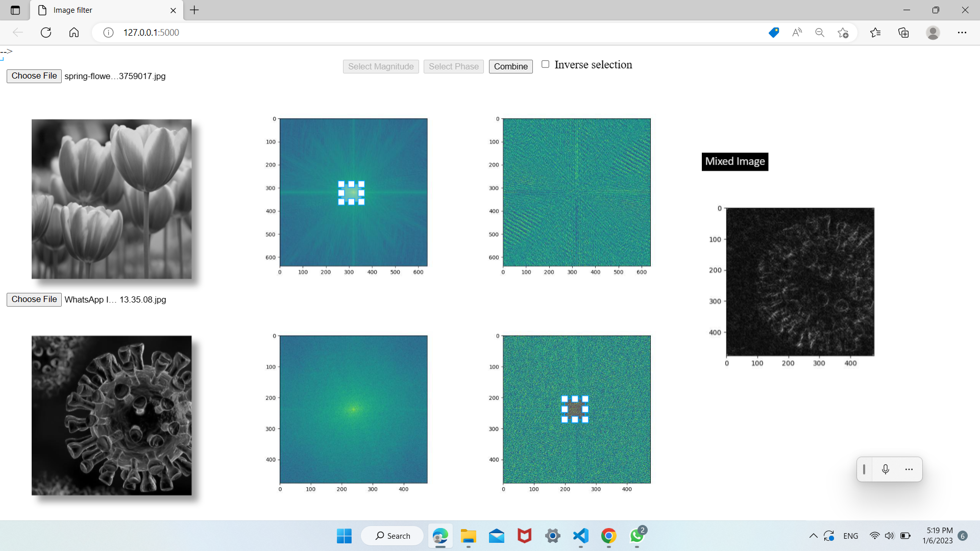
Task: Expand hidden system tray icons
Action: [814, 536]
